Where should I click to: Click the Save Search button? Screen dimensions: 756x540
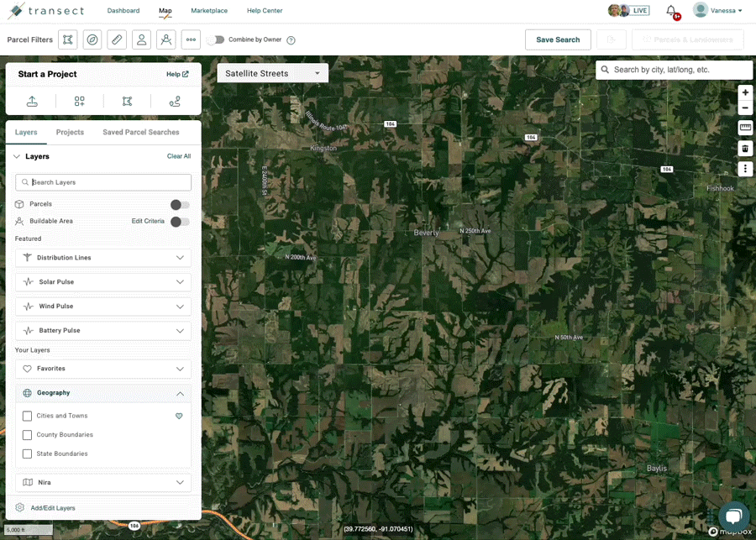[558, 39]
